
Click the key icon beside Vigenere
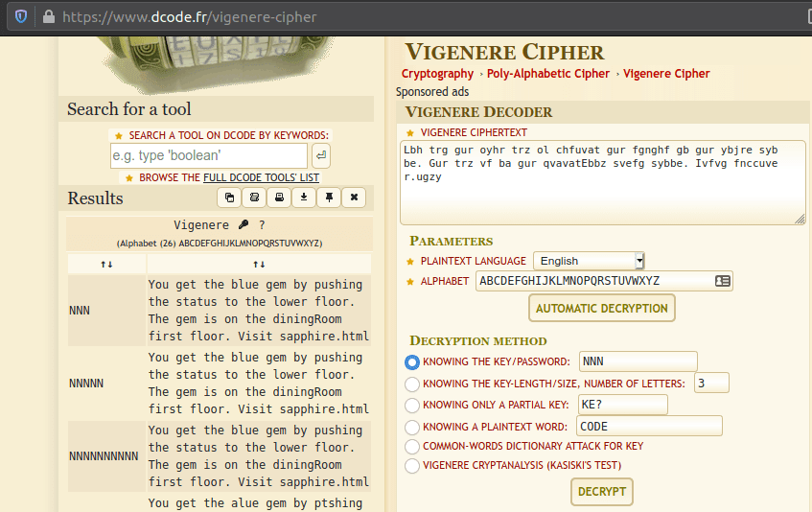click(x=244, y=224)
